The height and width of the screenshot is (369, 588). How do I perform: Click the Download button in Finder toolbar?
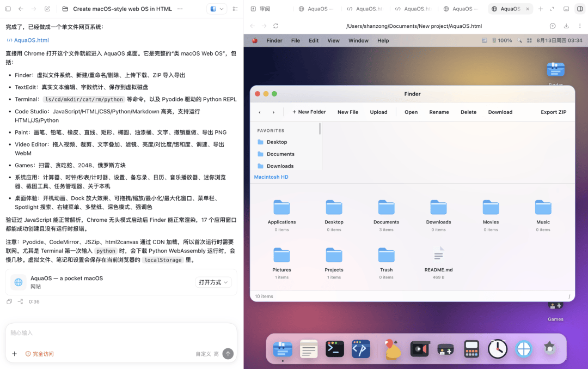click(500, 112)
